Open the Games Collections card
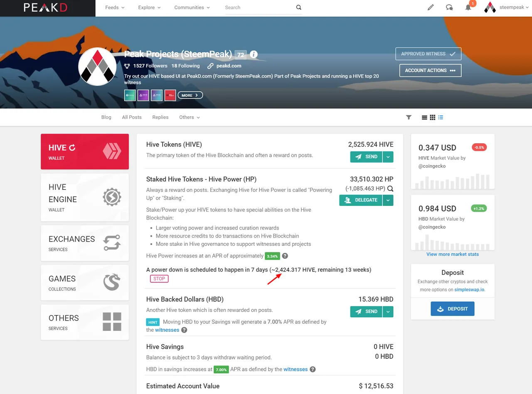 (85, 283)
